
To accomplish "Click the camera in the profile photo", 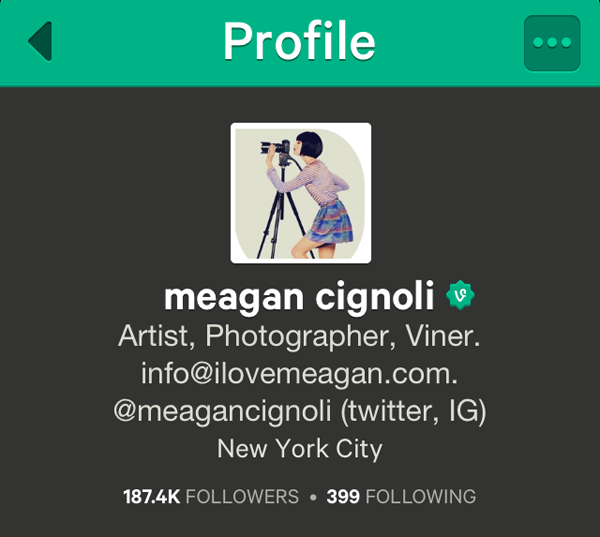I will 276,147.
